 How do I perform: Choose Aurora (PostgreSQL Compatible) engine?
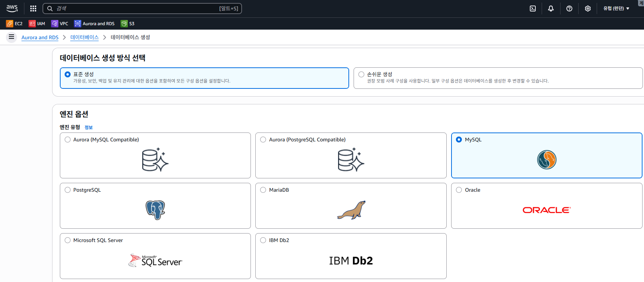click(x=263, y=140)
